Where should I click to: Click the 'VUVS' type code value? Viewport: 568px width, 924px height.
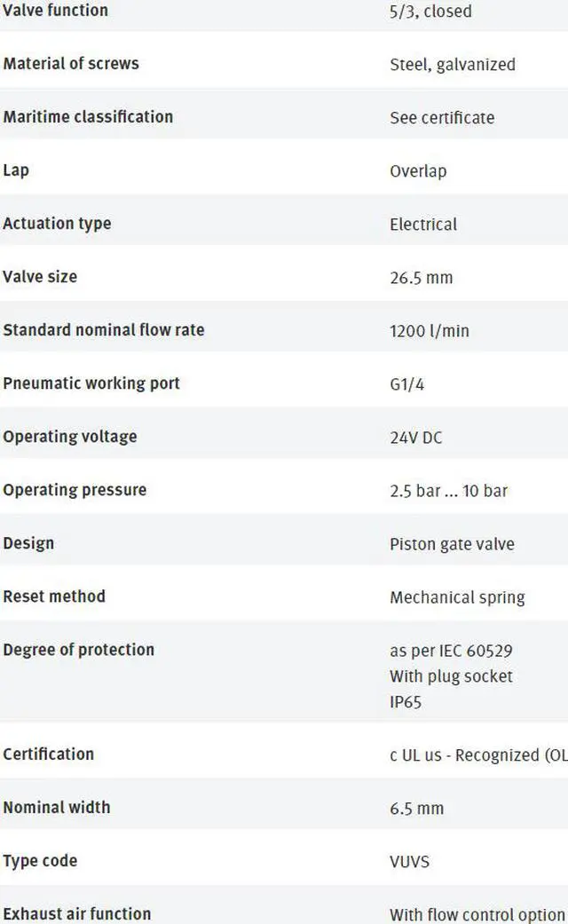409,862
